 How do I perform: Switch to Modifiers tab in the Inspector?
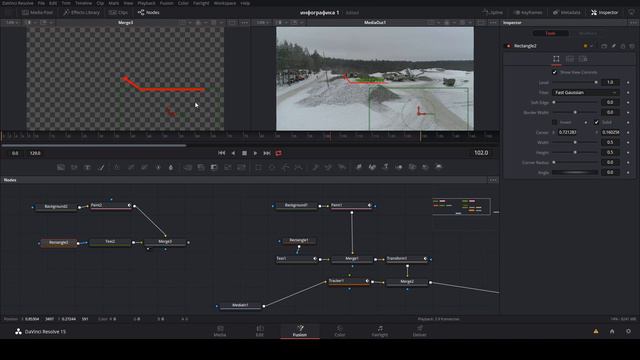(x=588, y=33)
